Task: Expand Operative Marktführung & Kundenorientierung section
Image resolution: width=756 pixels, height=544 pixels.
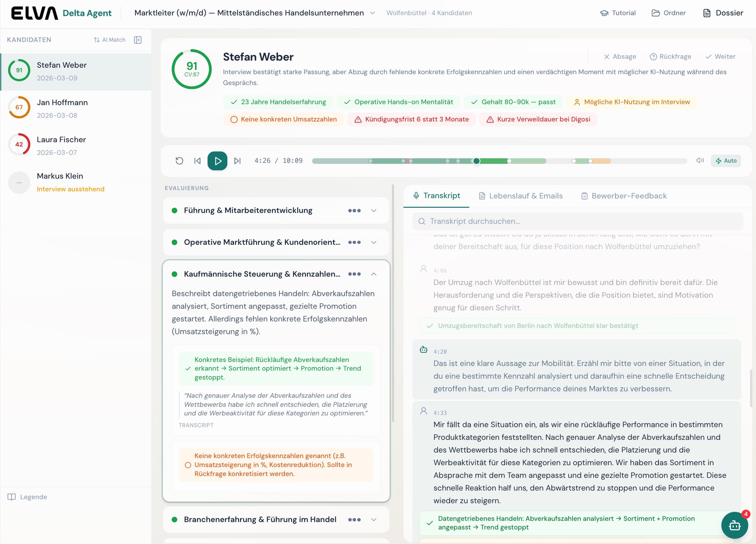Action: pyautogui.click(x=374, y=242)
